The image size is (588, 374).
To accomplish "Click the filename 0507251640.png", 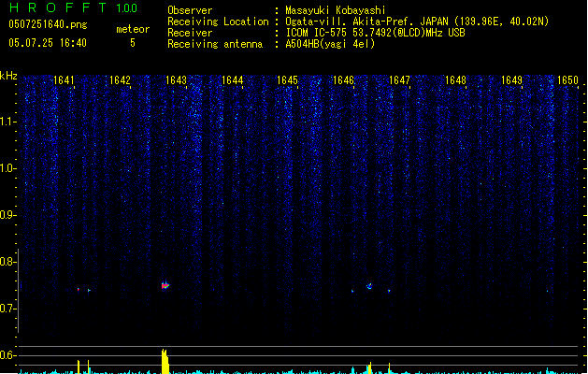I will (48, 24).
